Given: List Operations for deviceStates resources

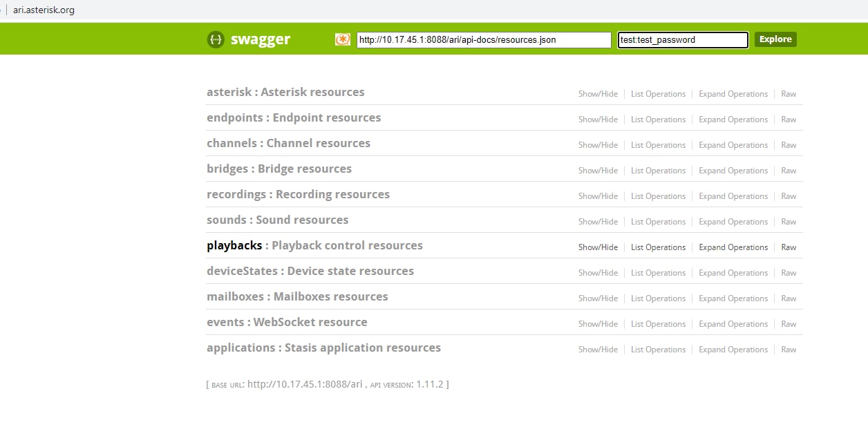Looking at the screenshot, I should [658, 273].
